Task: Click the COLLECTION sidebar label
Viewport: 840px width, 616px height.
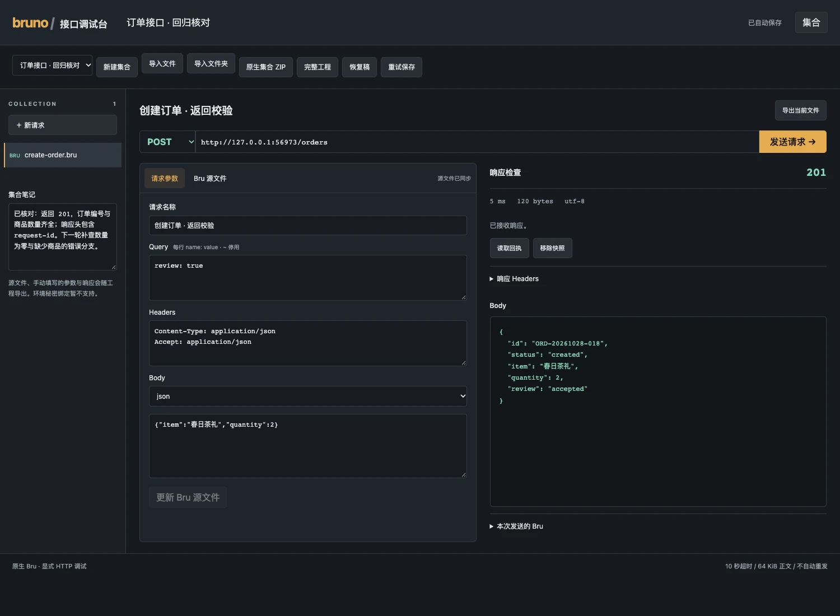Action: click(x=32, y=104)
